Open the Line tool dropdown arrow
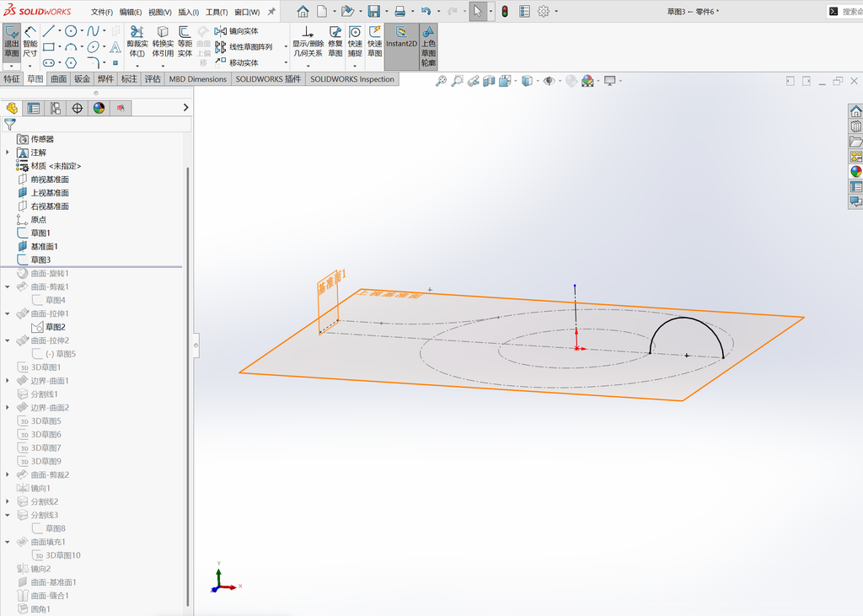The image size is (863, 616). pyautogui.click(x=60, y=31)
